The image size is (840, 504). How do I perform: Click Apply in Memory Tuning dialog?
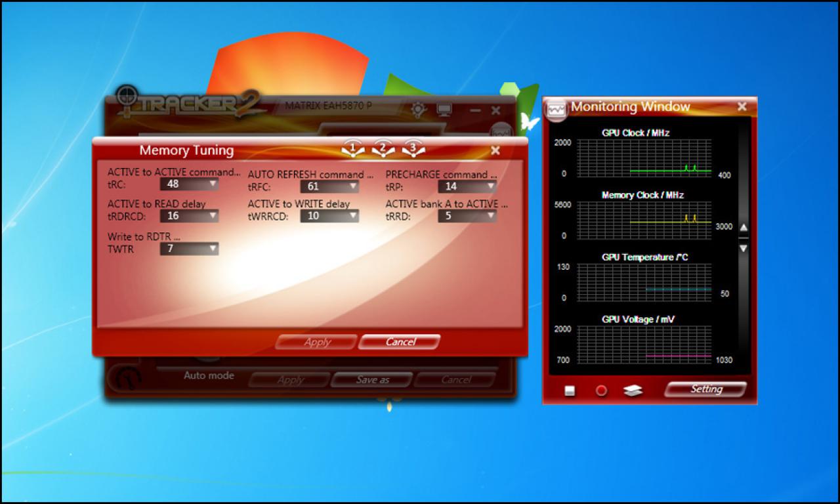click(317, 342)
